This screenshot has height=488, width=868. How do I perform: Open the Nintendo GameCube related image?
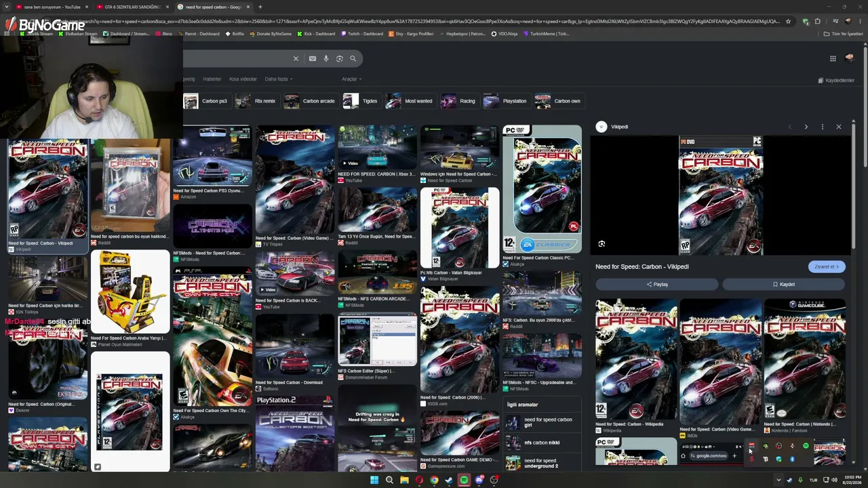[x=805, y=359]
